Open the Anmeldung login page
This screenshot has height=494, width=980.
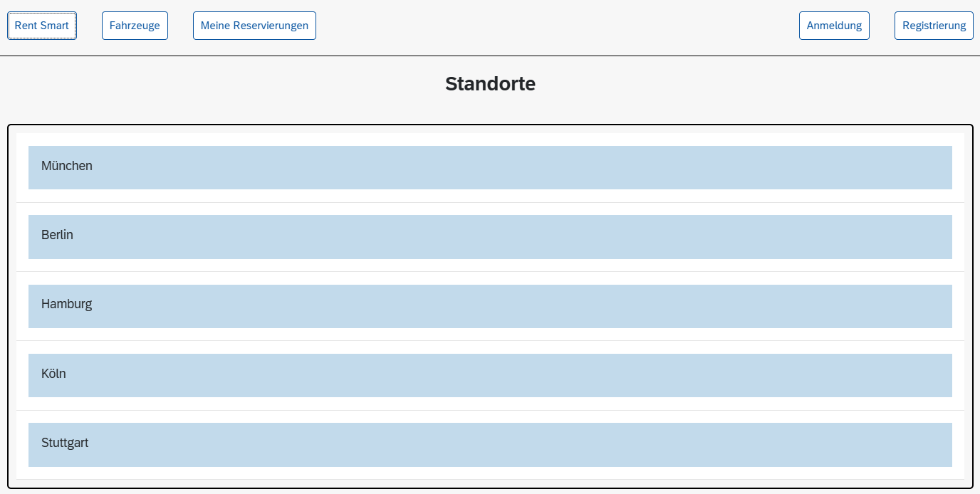834,26
